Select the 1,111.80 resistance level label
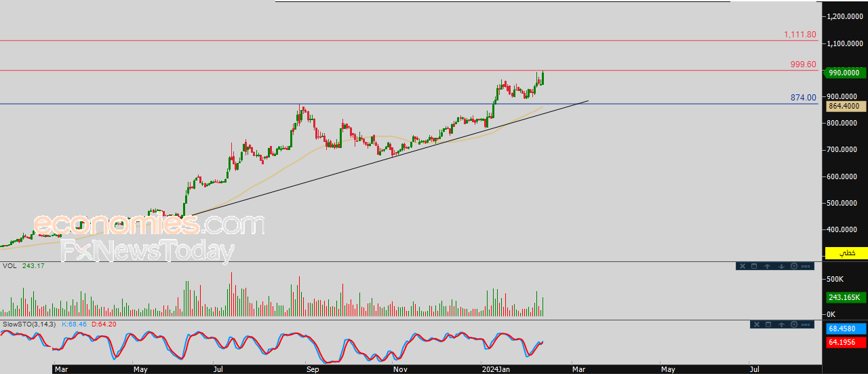868x374 pixels. click(x=800, y=35)
